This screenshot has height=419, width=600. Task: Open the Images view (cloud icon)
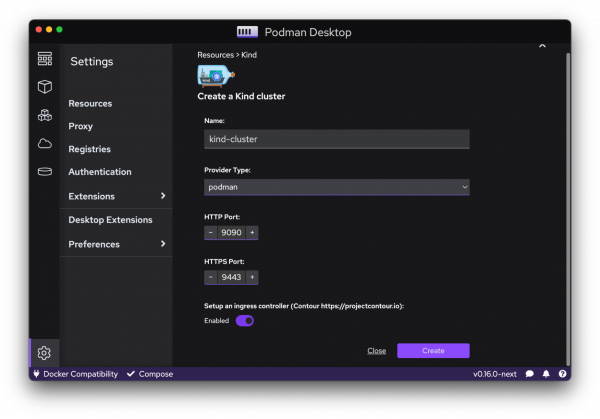pyautogui.click(x=44, y=143)
